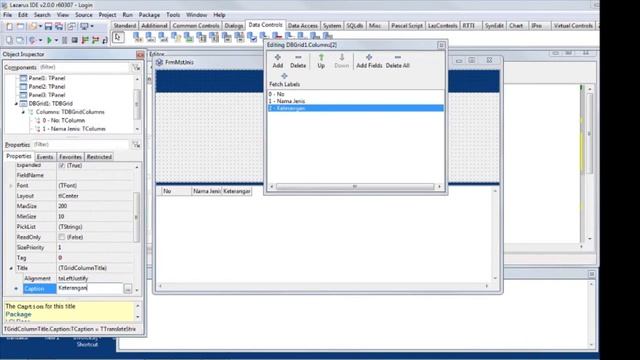Click the 'No' column header in grid

(177, 191)
